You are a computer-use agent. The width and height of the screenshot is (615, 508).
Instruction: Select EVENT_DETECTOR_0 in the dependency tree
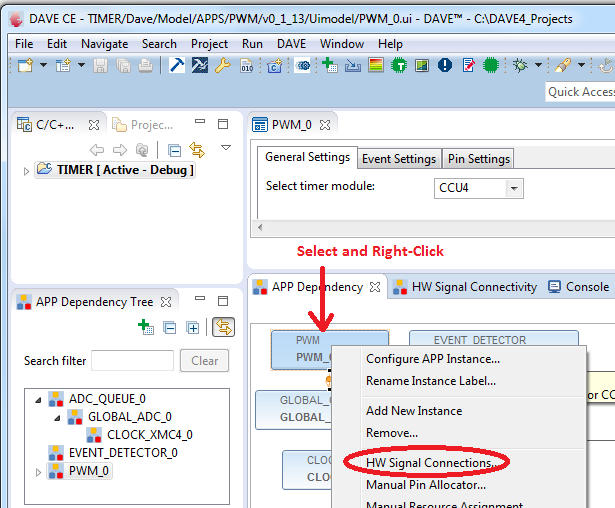tap(113, 453)
